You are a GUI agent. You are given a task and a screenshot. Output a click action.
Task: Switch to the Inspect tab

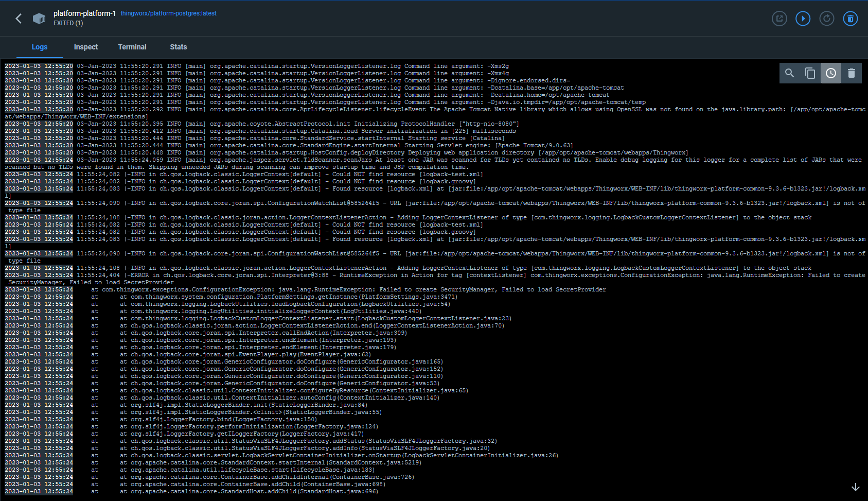[85, 47]
